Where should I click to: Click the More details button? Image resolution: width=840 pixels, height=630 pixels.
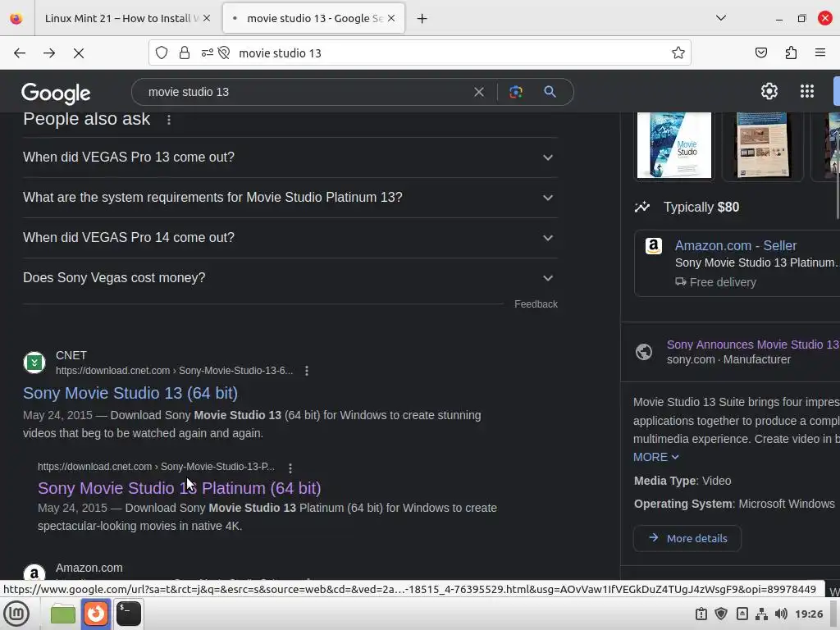pyautogui.click(x=687, y=538)
